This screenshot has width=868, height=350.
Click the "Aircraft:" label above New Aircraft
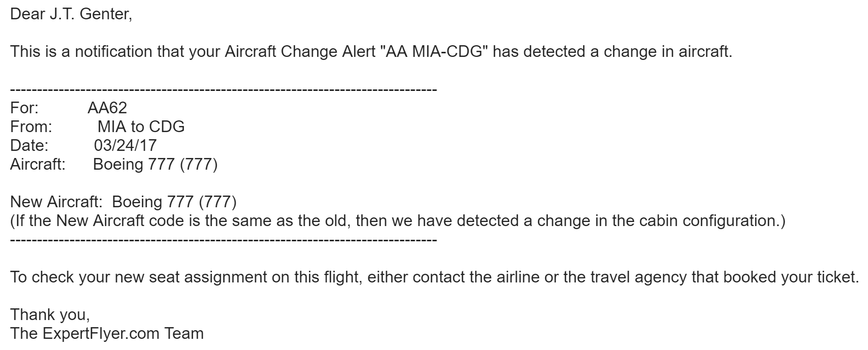click(x=38, y=165)
